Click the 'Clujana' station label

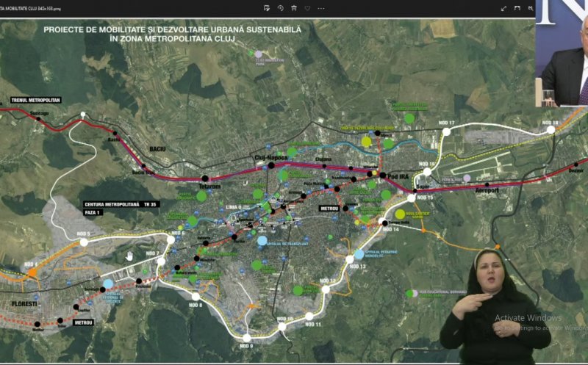point(323,159)
